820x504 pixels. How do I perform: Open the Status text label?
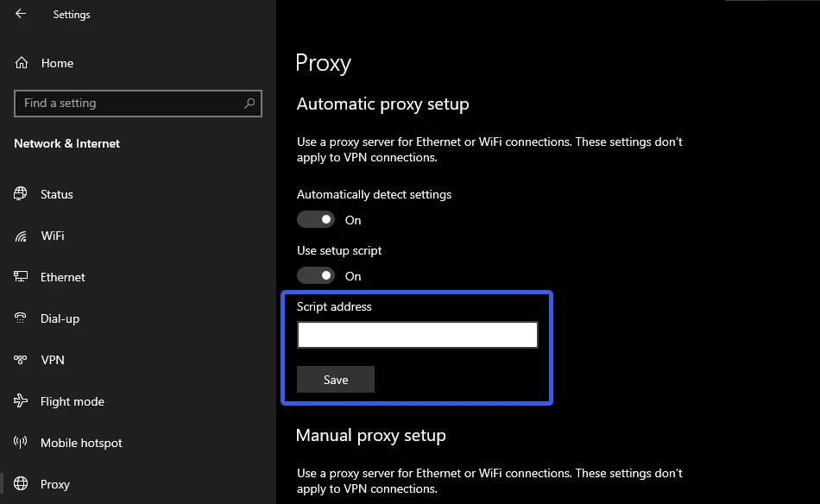pyautogui.click(x=57, y=194)
